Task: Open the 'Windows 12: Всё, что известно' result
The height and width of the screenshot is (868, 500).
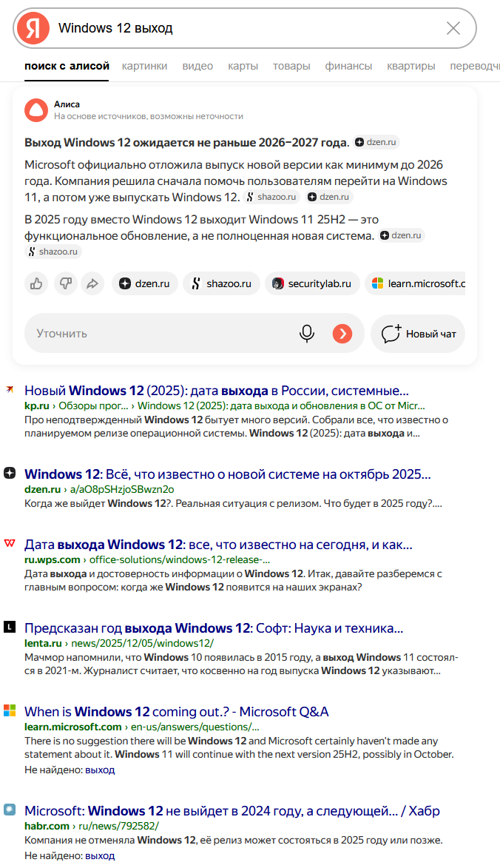Action: pyautogui.click(x=227, y=474)
